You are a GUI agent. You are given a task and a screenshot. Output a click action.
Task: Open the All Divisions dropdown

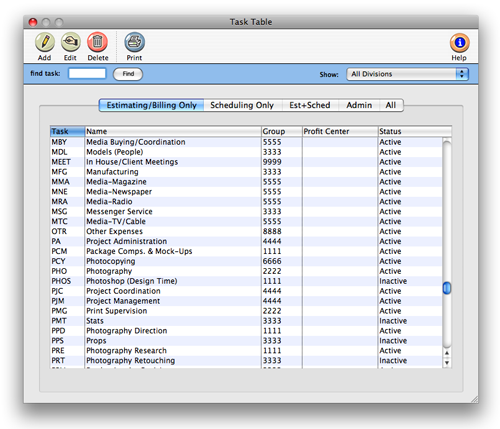[407, 74]
